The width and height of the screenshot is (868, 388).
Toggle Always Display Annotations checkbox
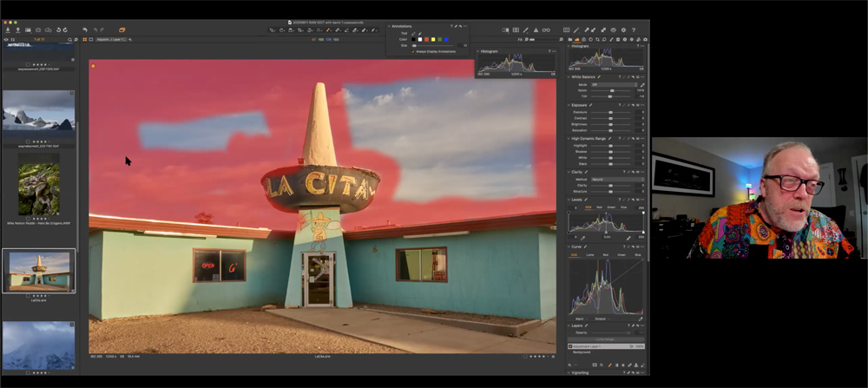(x=414, y=51)
